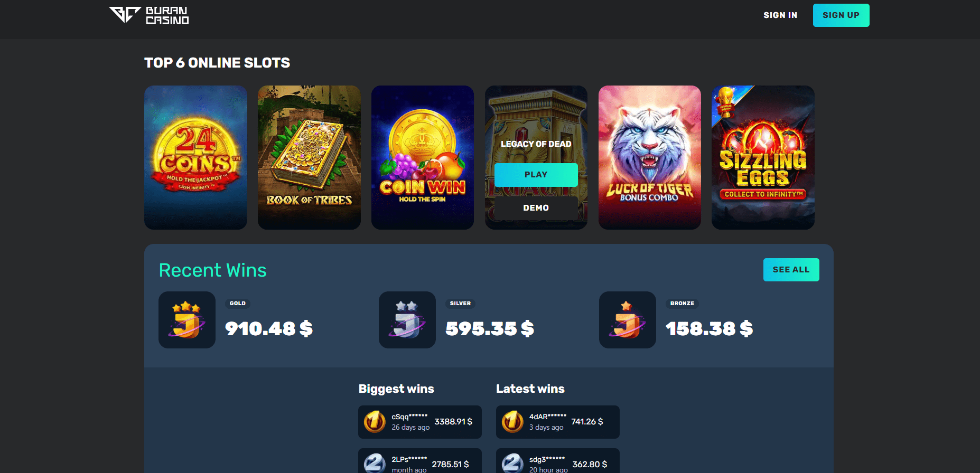Click the silver two-star jackpot icon
Viewport: 980px width, 473px height.
coord(407,320)
